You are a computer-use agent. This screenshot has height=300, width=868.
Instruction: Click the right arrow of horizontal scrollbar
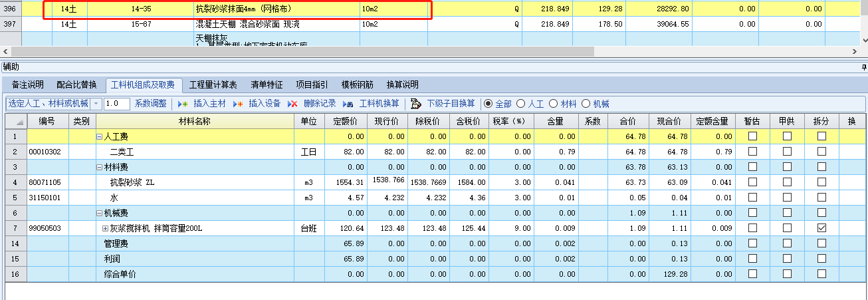tap(853, 51)
